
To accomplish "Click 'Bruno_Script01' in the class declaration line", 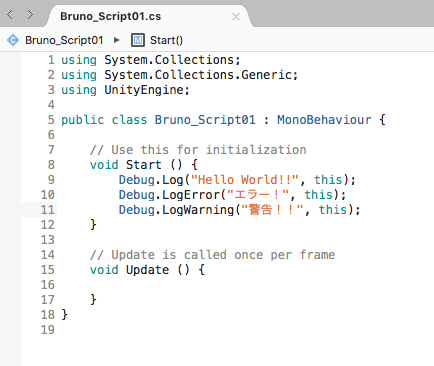I will 205,120.
